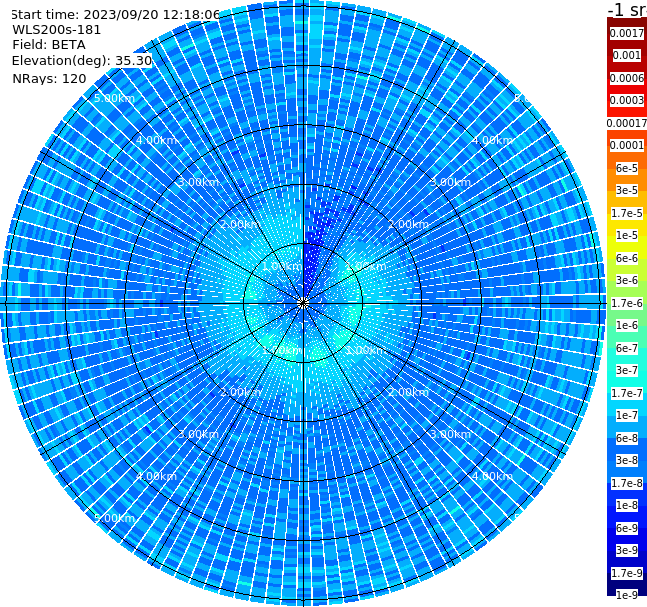Select the northeast 2.00km range label
The height and width of the screenshot is (607, 647).
click(x=408, y=224)
